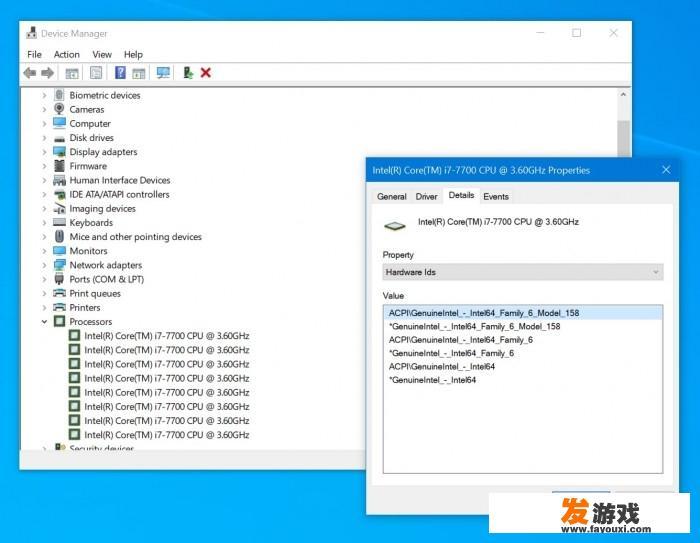
Task: Expand the Cameras category
Action: click(44, 109)
